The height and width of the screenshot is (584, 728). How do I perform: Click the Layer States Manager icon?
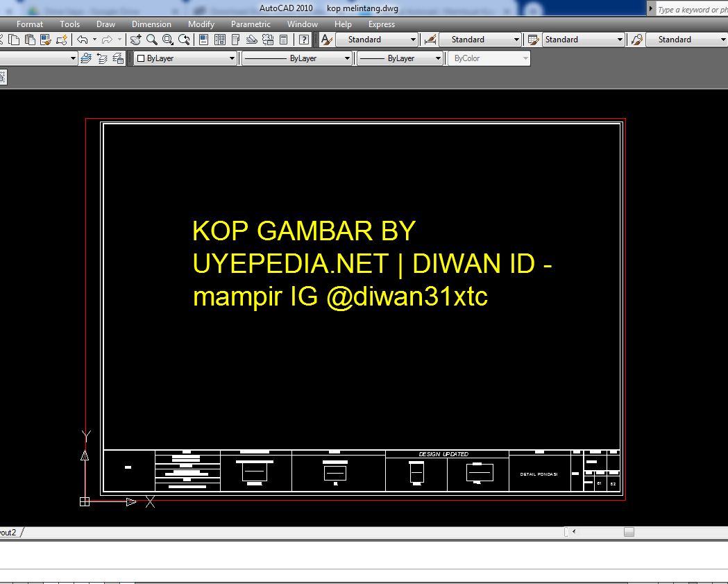[119, 58]
